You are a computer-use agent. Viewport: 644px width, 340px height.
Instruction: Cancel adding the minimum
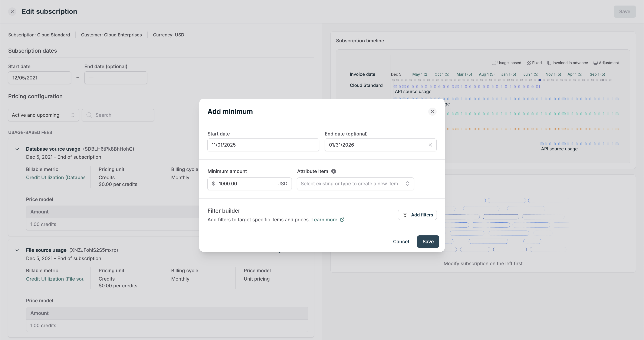tap(401, 242)
